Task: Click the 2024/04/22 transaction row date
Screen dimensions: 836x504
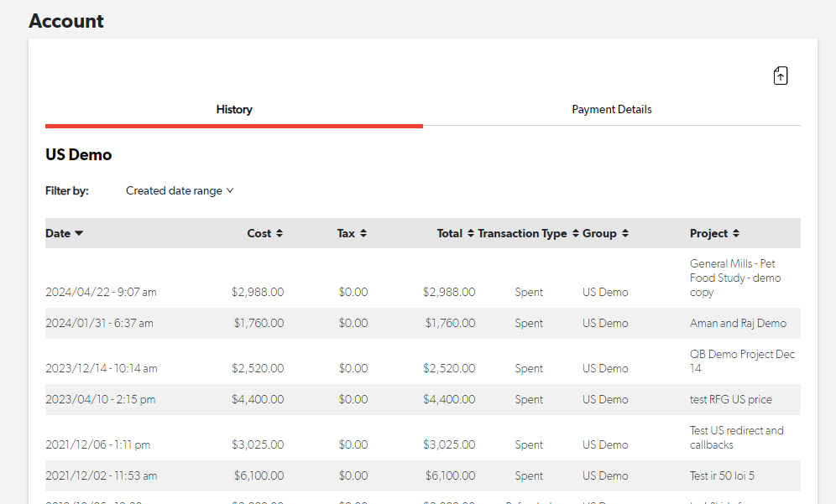Action: click(101, 292)
